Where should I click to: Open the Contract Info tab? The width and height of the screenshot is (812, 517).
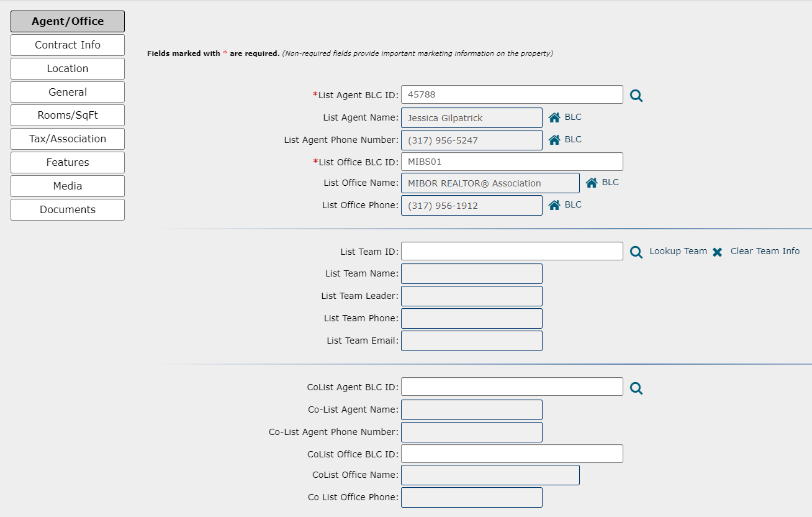pyautogui.click(x=68, y=45)
